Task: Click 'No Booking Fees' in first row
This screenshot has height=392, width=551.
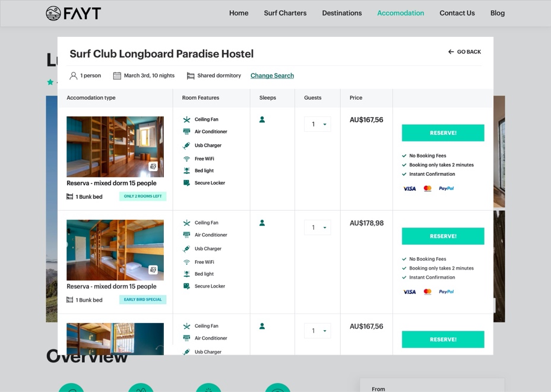Action: 427,156
